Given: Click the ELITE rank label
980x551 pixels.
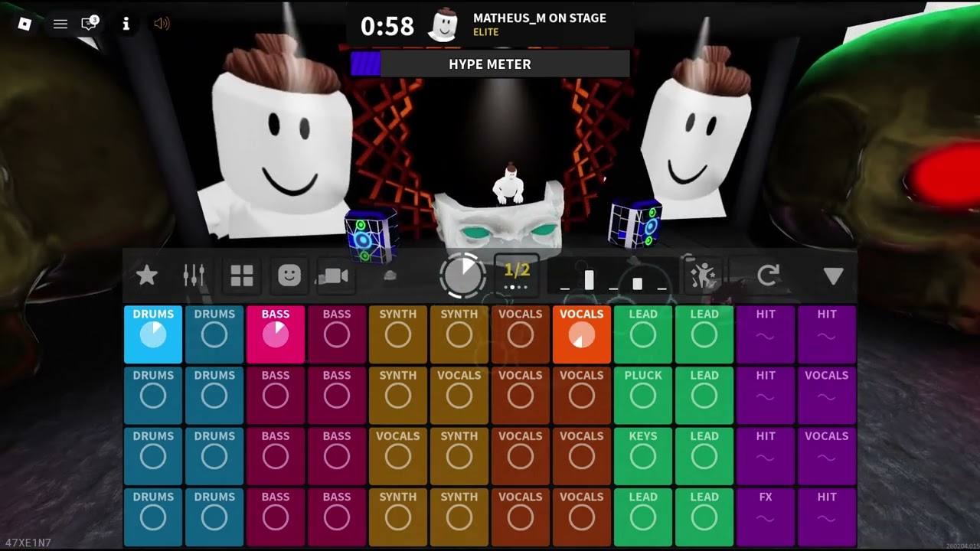Looking at the screenshot, I should coord(486,32).
